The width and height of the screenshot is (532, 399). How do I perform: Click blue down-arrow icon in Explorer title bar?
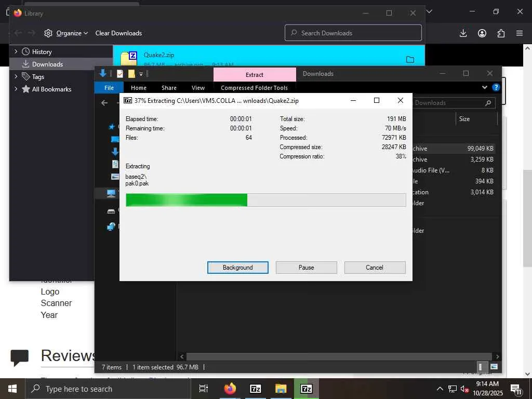tap(103, 73)
